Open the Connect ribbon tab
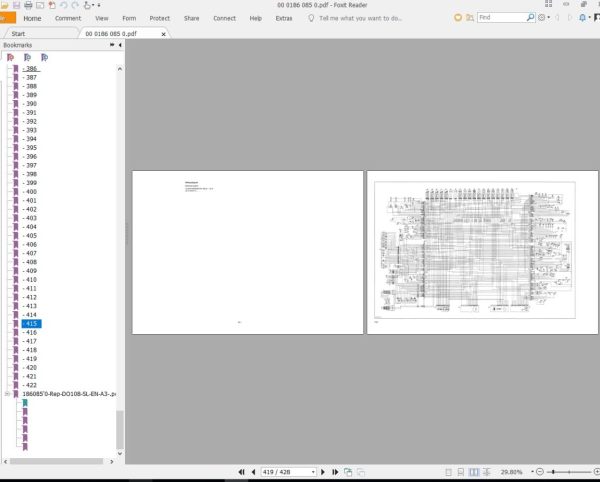Image resolution: width=600 pixels, height=482 pixels. [224, 18]
